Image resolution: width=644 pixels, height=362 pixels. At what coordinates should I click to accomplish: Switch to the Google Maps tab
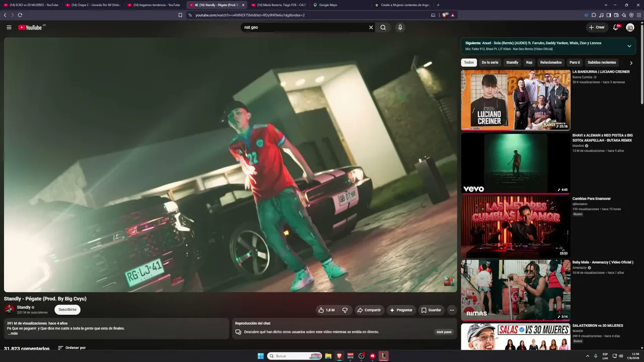(341, 5)
